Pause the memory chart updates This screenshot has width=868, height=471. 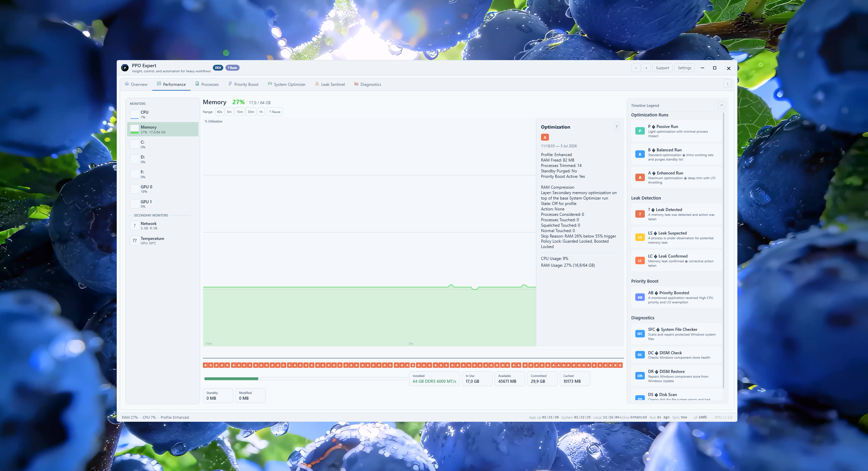coord(275,112)
